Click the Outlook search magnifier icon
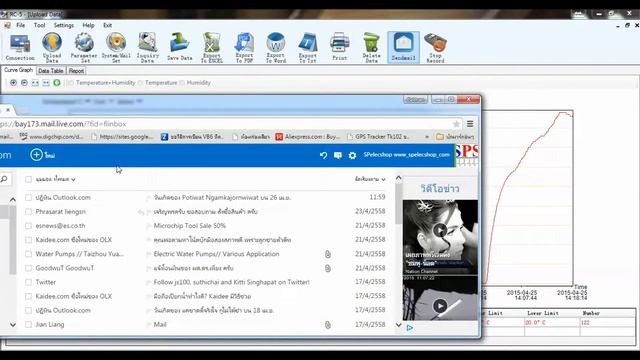 click(4, 179)
